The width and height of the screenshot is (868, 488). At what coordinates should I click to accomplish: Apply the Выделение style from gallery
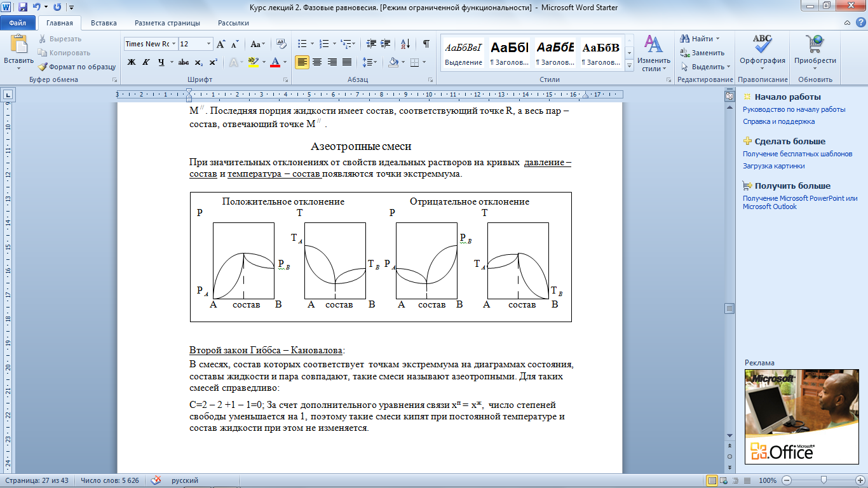[463, 52]
